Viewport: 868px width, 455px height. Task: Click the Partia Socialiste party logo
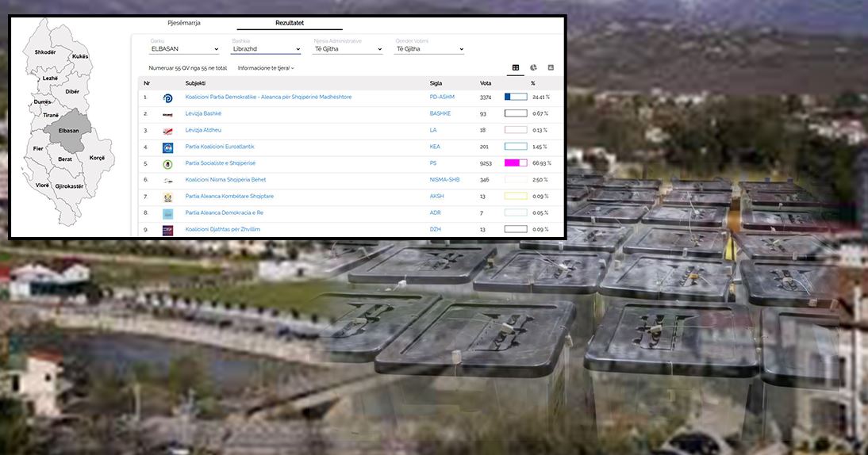167,164
